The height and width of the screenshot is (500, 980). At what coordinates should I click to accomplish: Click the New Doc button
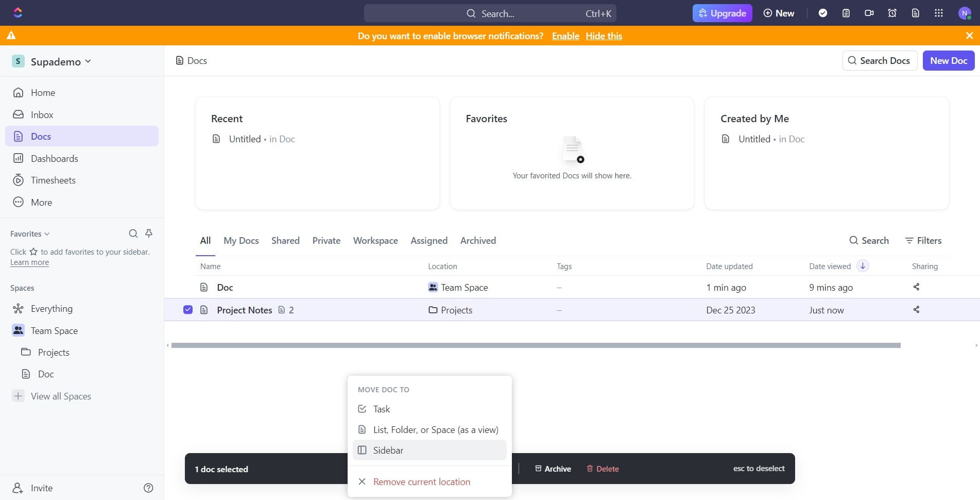948,60
